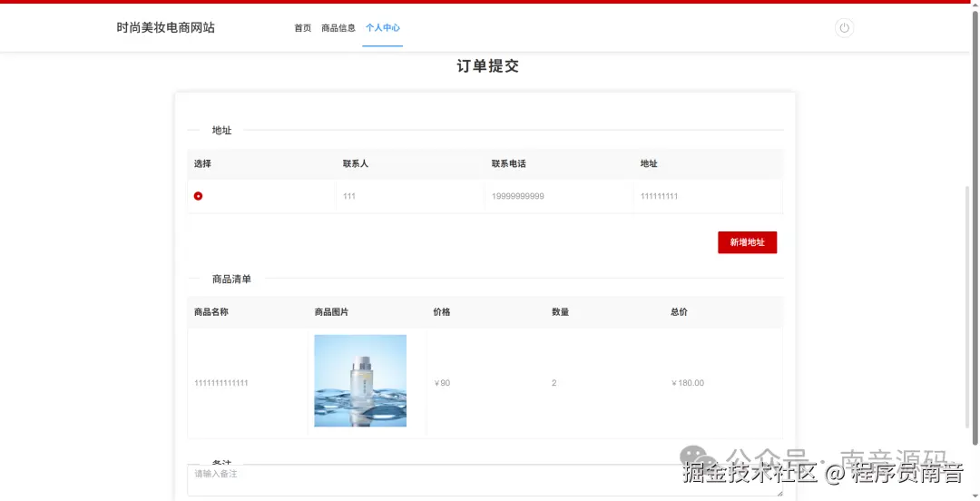Click the cosmetic bottle product image
980x501 pixels.
point(360,381)
